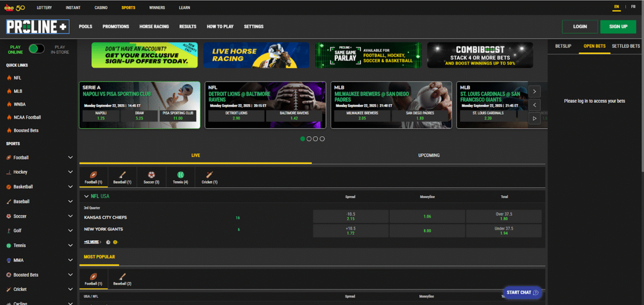The height and width of the screenshot is (305, 644).
Task: Click the stats clock icon beside +42 MORE
Action: pos(108,242)
